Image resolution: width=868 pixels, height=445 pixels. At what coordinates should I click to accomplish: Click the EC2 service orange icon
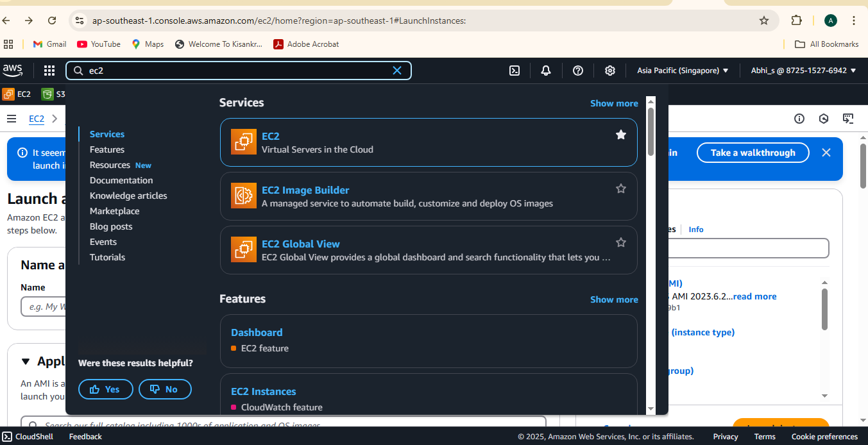point(243,142)
